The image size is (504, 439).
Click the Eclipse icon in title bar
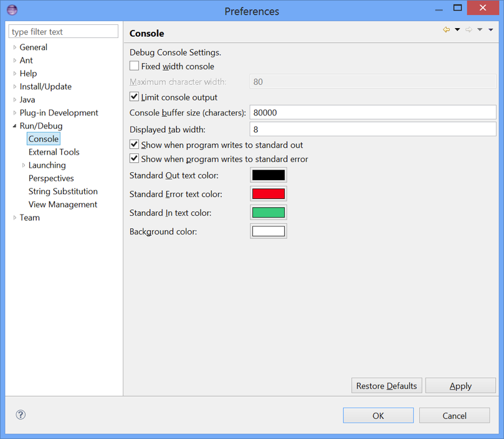(12, 10)
